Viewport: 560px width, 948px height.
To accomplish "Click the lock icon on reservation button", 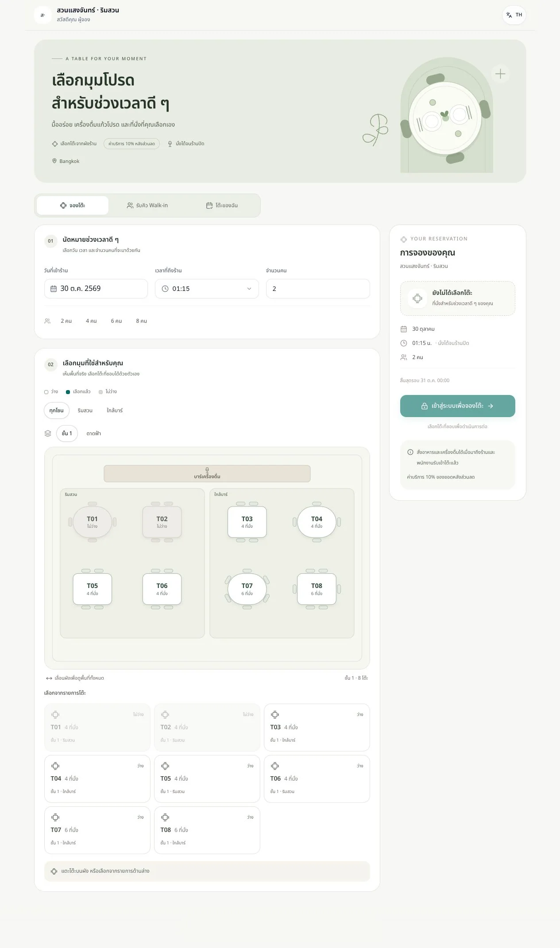I will pos(424,406).
